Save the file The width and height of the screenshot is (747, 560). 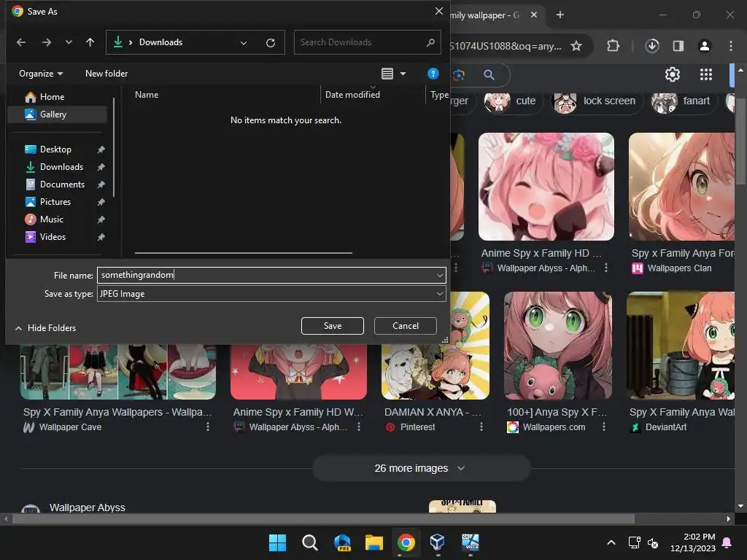333,326
